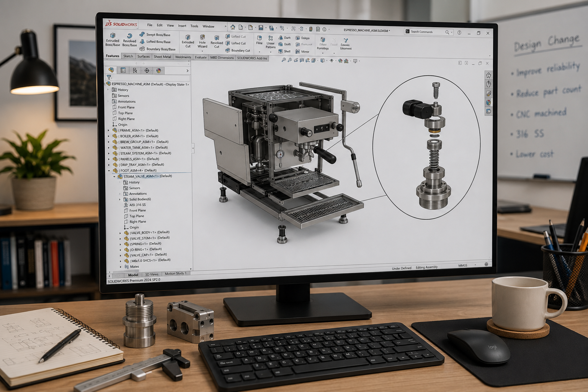The width and height of the screenshot is (588, 392).
Task: Open the PropertyManager tab icon
Action: point(123,70)
